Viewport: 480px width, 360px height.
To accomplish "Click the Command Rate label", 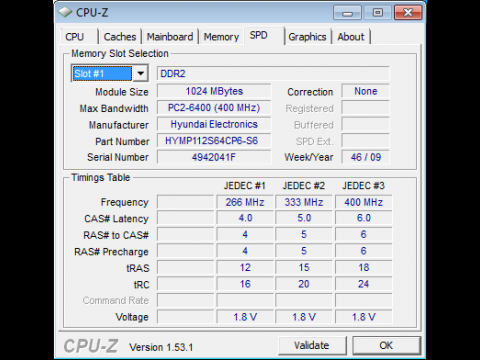I will click(x=116, y=300).
